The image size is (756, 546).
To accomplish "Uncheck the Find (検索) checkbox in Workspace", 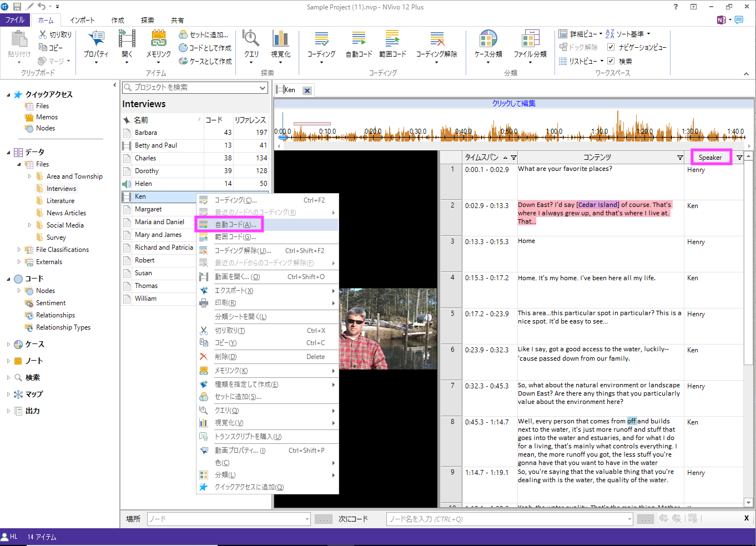I will pos(611,61).
